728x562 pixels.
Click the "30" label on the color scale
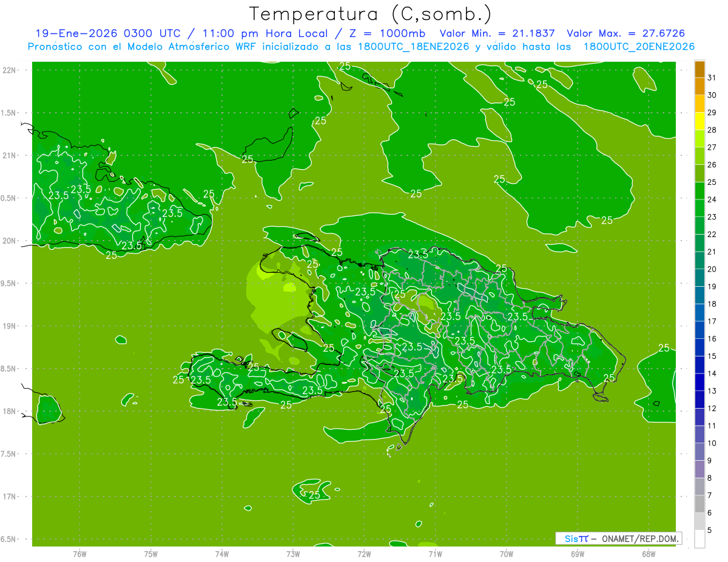(x=712, y=95)
